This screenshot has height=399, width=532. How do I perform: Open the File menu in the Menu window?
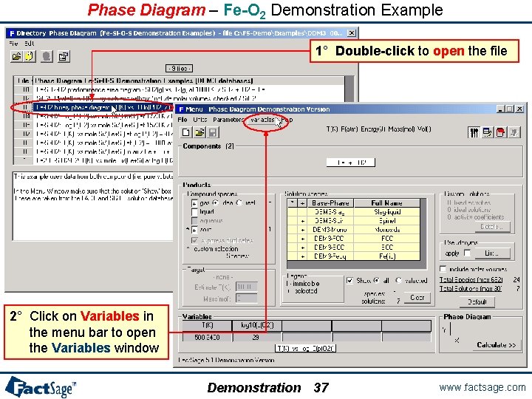click(183, 120)
